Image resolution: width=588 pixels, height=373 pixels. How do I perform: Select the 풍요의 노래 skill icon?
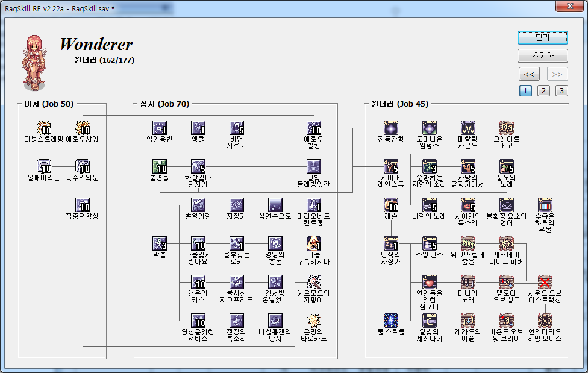pyautogui.click(x=507, y=166)
